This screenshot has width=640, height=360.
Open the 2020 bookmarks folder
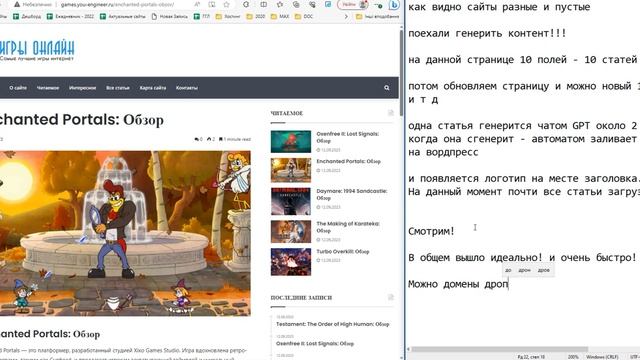(256, 17)
